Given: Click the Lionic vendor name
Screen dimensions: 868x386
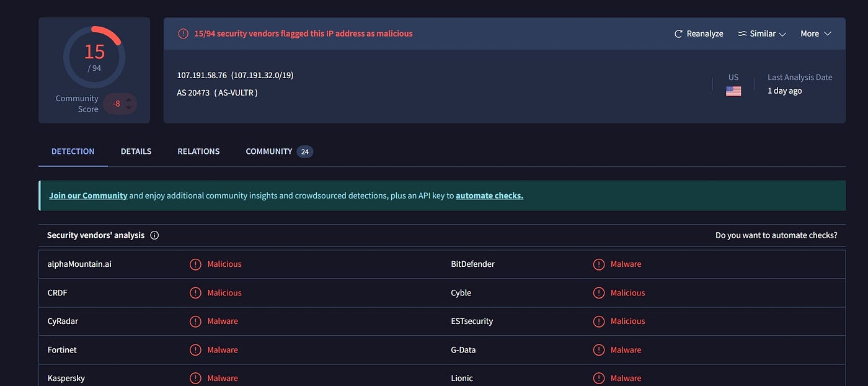Looking at the screenshot, I should [462, 379].
